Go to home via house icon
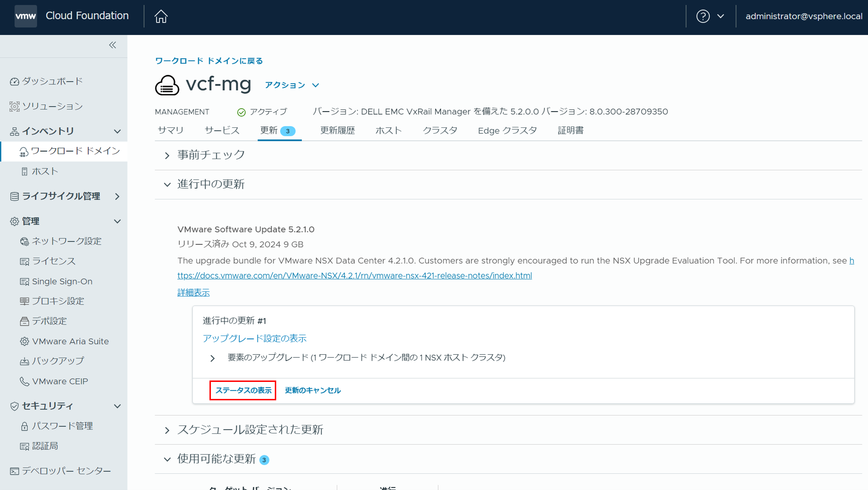Viewport: 868px width, 490px height. (x=161, y=16)
